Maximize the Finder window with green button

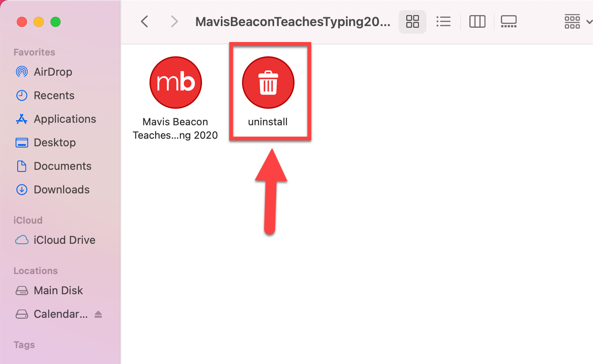[56, 22]
